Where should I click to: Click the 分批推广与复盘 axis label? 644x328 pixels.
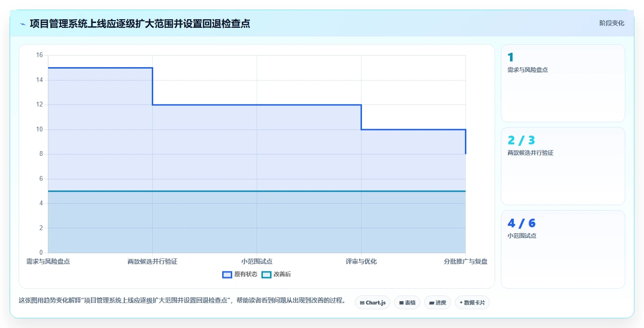(465, 261)
